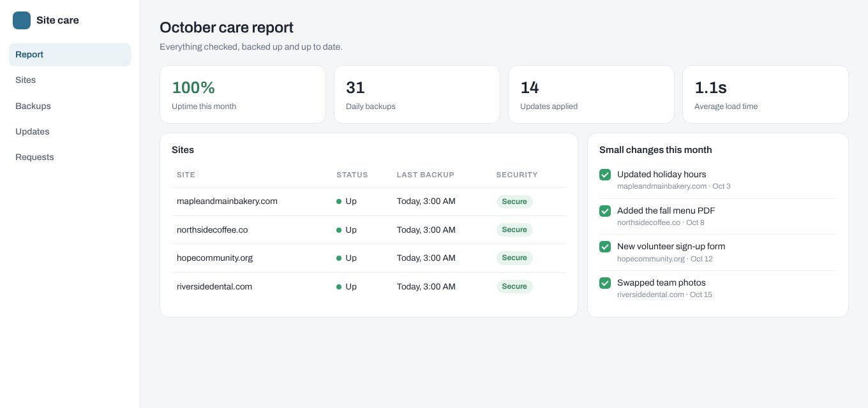The image size is (868, 408).
Task: Toggle the Swapped team photos checkbox
Action: (605, 282)
